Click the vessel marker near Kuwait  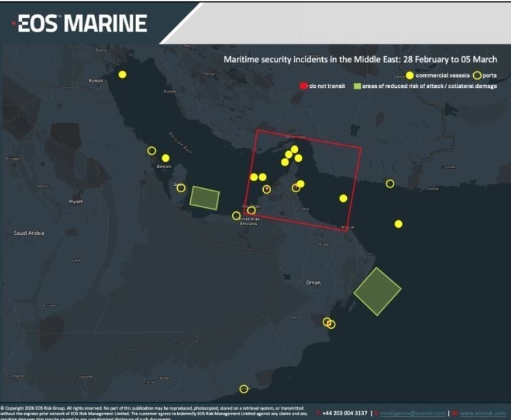122,74
